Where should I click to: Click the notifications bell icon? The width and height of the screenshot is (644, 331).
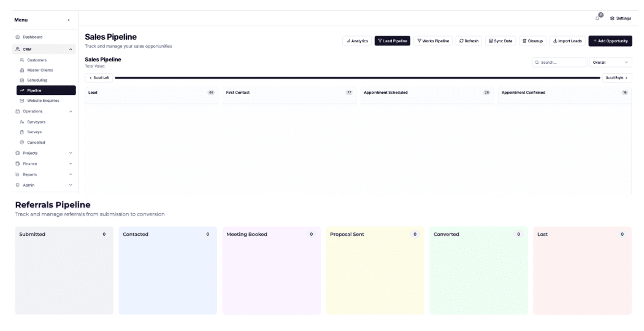coord(597,18)
